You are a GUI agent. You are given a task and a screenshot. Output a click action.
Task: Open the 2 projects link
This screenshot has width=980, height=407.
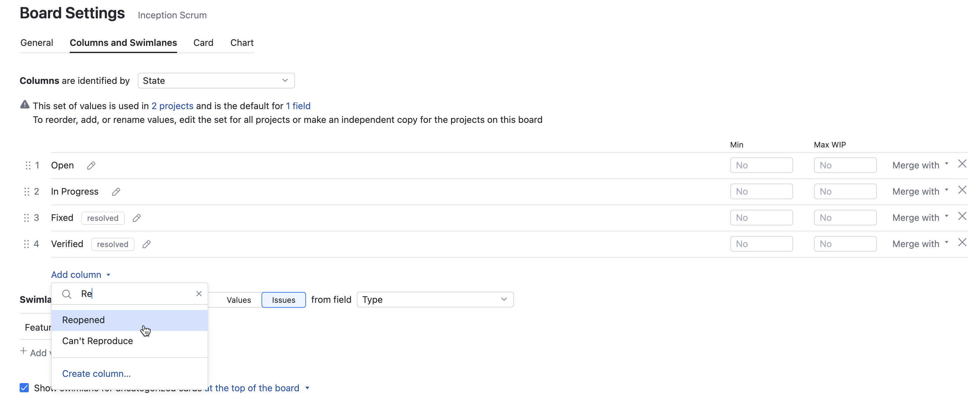click(x=172, y=106)
